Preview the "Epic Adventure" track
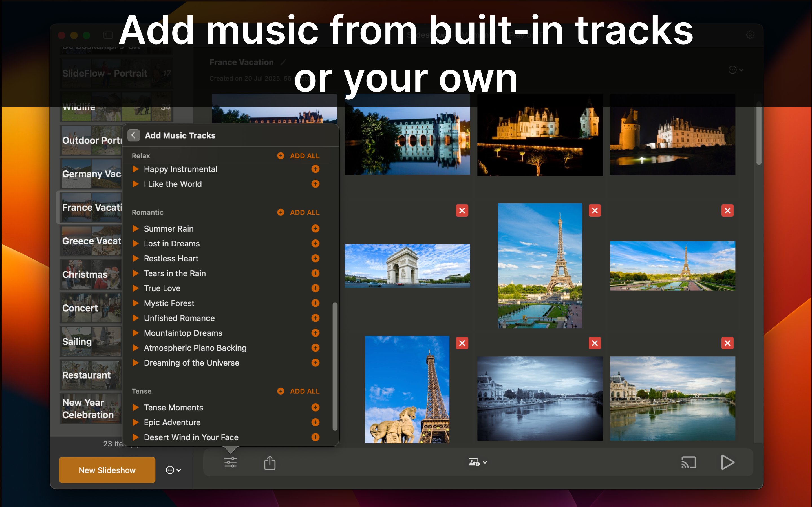812x507 pixels. point(136,422)
